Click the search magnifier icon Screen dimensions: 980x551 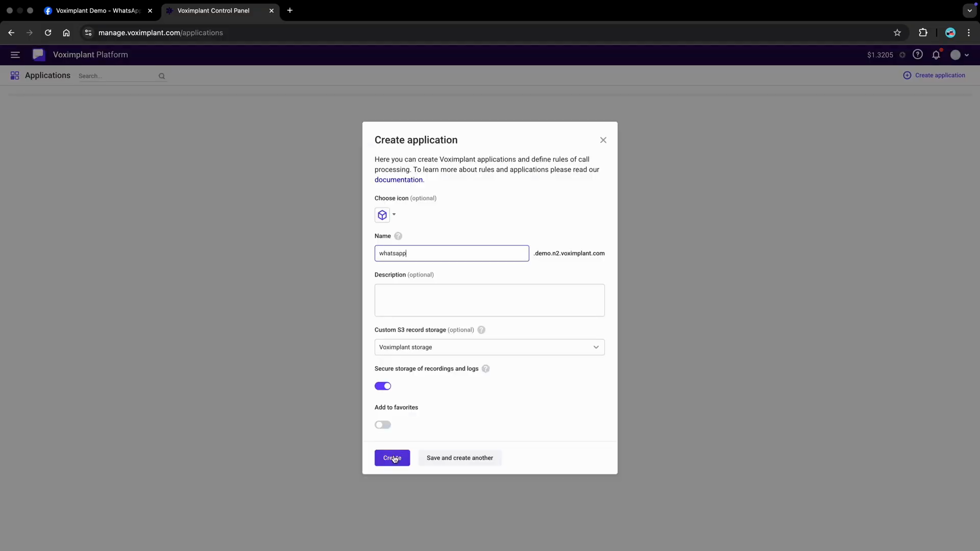[162, 76]
